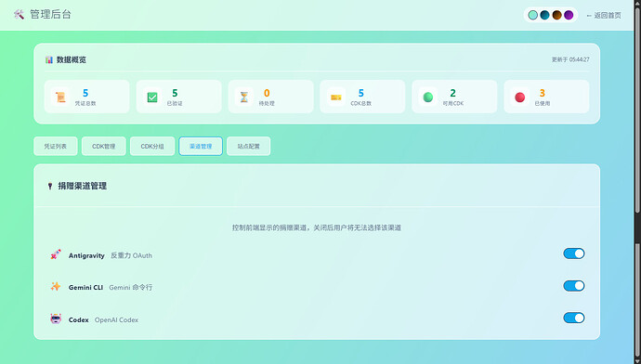
Task: Switch to the CDK管理 tab
Action: (104, 147)
